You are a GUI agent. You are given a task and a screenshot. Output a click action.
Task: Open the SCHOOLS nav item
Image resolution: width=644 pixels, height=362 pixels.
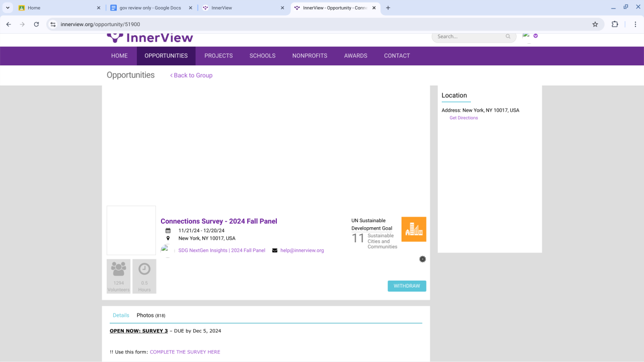(263, 56)
